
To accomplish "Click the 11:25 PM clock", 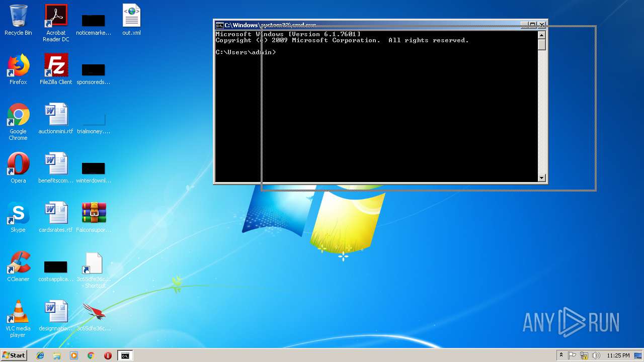I will [x=618, y=355].
